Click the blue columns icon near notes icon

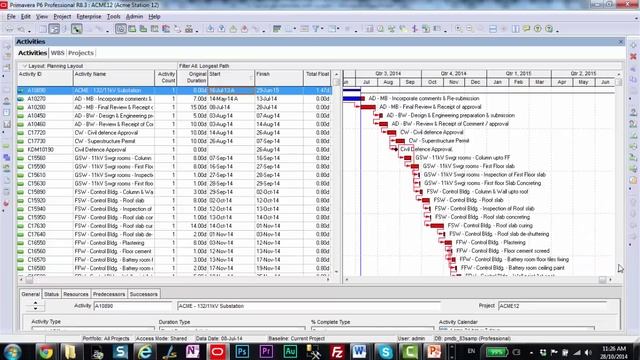click(x=516, y=29)
